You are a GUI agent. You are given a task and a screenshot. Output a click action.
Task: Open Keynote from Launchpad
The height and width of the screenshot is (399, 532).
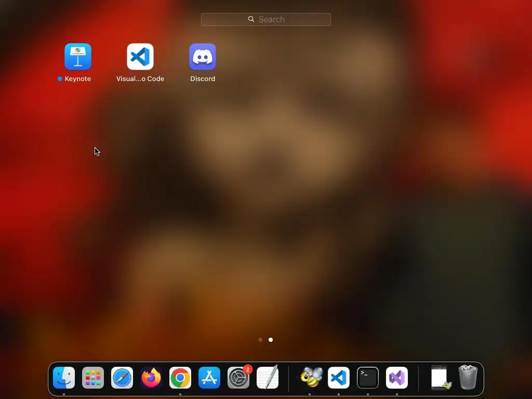78,56
